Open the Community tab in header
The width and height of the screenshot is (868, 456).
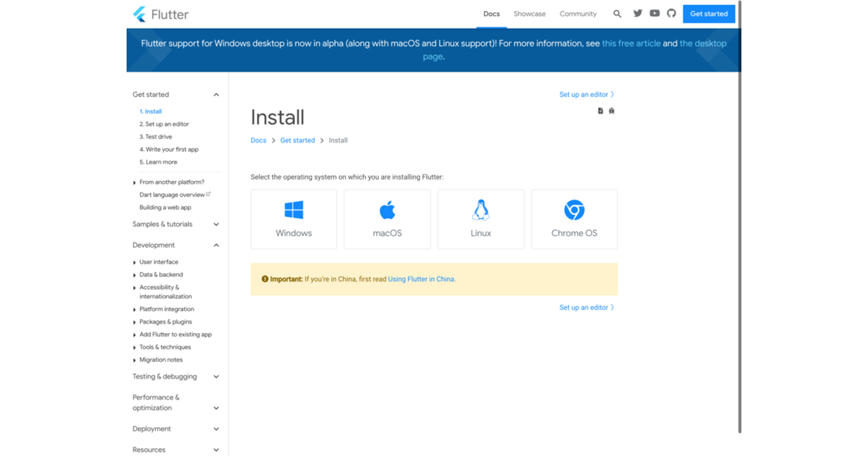click(578, 14)
